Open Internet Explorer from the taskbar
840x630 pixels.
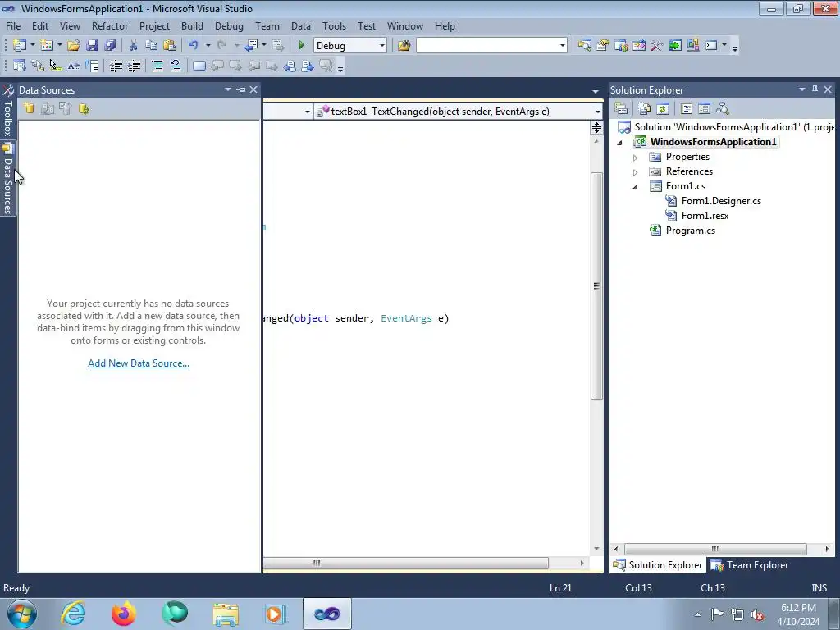coord(73,614)
